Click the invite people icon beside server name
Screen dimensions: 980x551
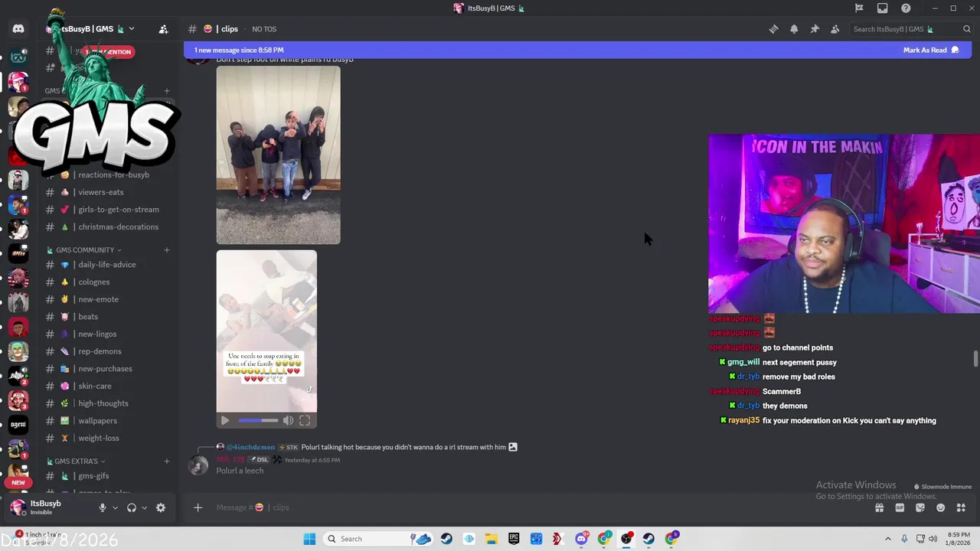tap(163, 29)
